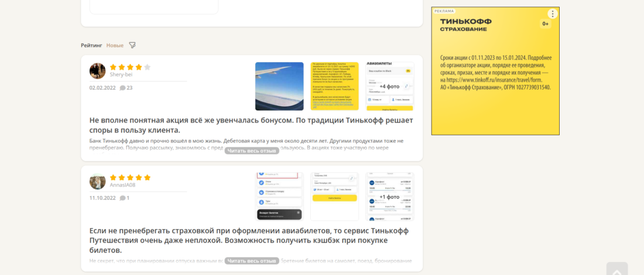The width and height of the screenshot is (644, 275).
Task: Open the '+1 фото' thumbnail
Action: (x=389, y=196)
